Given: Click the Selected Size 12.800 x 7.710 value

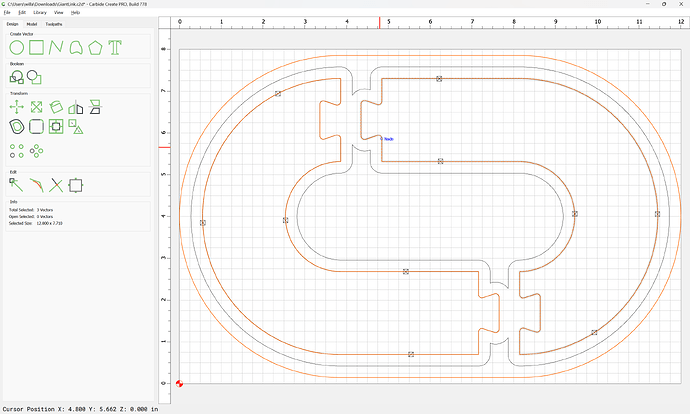Looking at the screenshot, I should 49,223.
